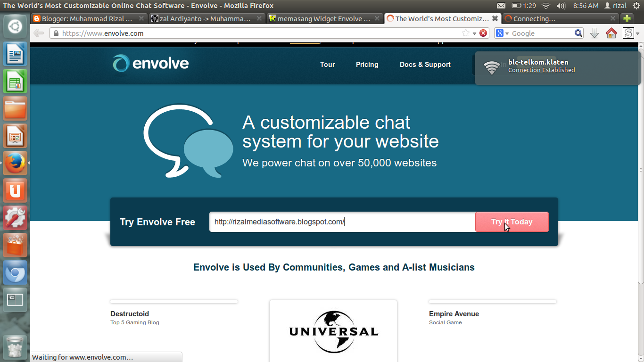The height and width of the screenshot is (362, 644).
Task: Open the battery indicator menu
Action: (x=524, y=6)
